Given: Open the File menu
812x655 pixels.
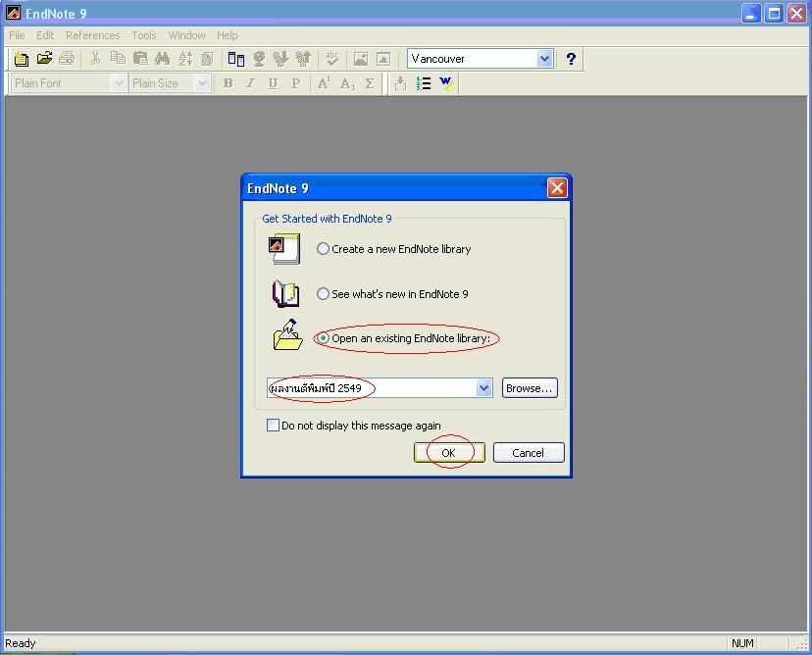Looking at the screenshot, I should tap(17, 35).
